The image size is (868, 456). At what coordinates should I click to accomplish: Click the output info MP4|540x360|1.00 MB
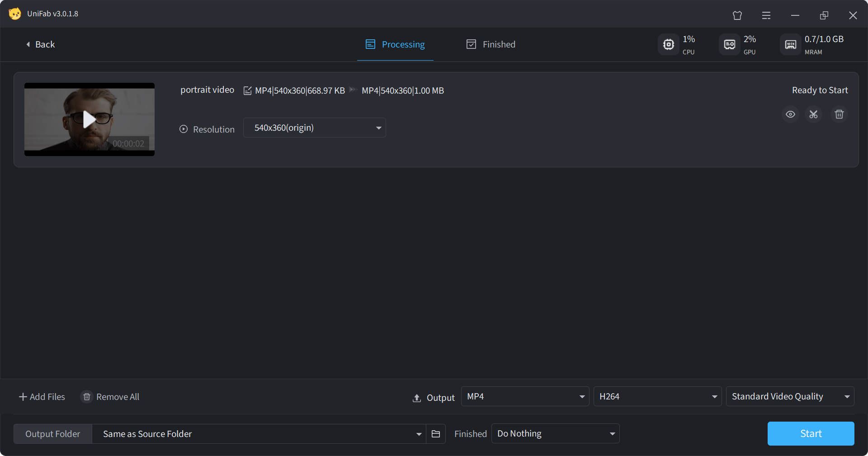(x=403, y=90)
